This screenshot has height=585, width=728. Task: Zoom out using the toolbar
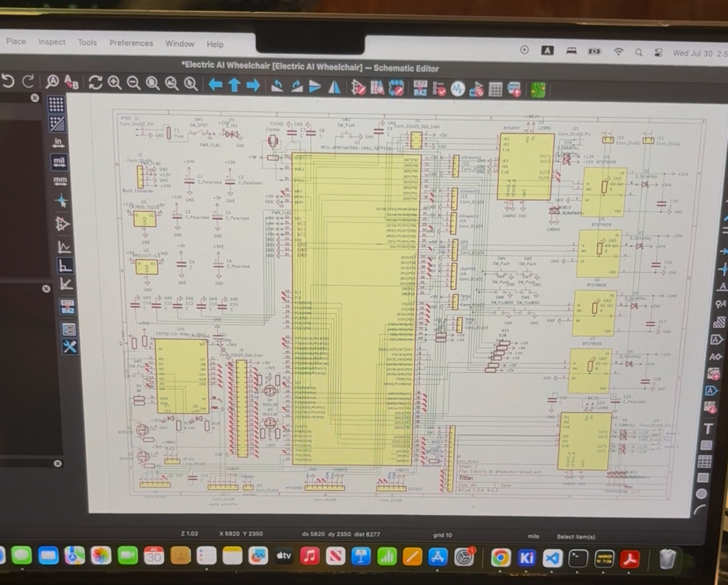(x=133, y=84)
